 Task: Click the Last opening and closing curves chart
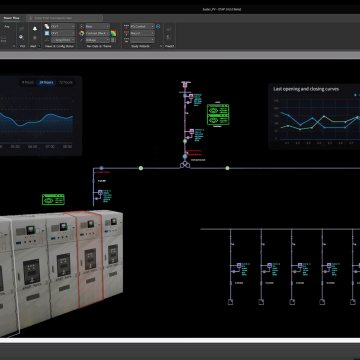point(314,116)
